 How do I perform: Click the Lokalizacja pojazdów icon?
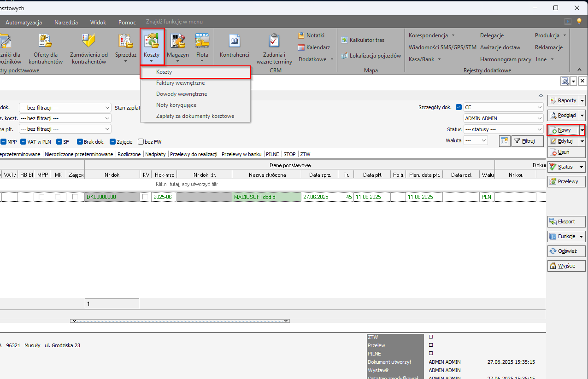click(x=344, y=56)
